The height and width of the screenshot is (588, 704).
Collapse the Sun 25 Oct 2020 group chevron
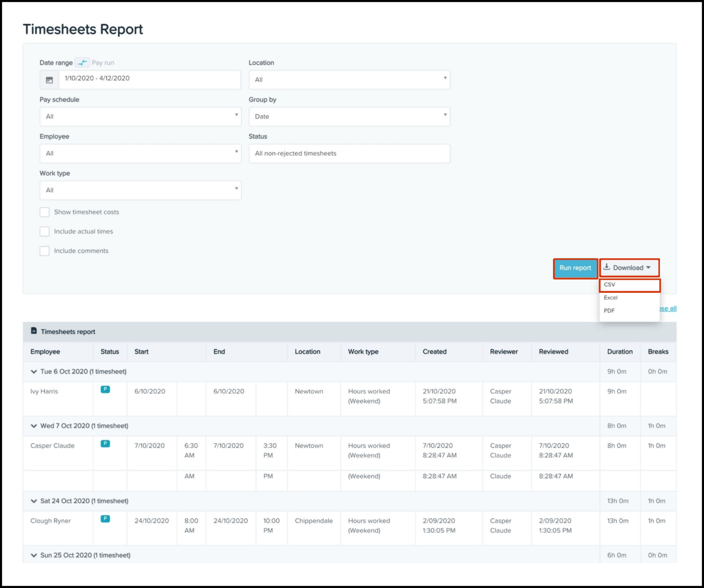33,555
